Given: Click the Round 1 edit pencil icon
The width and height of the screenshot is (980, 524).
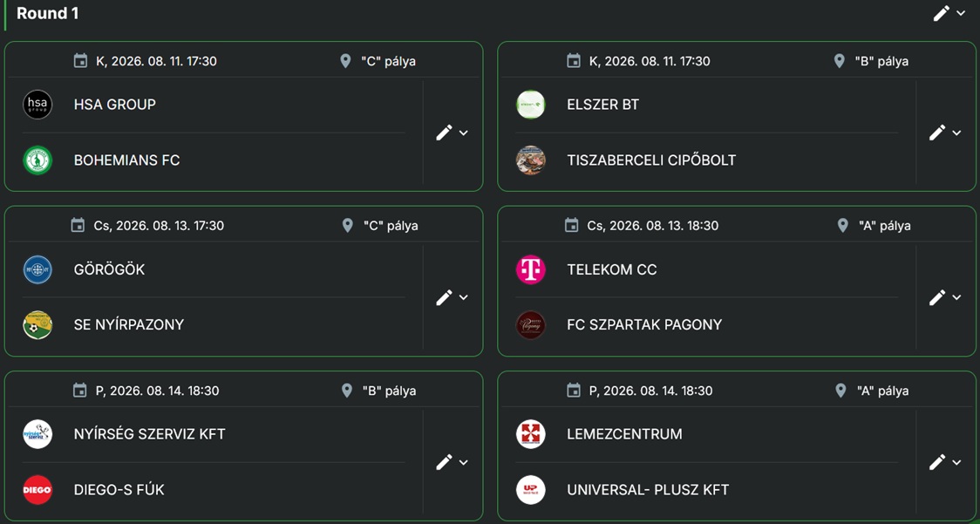Looking at the screenshot, I should (x=942, y=13).
